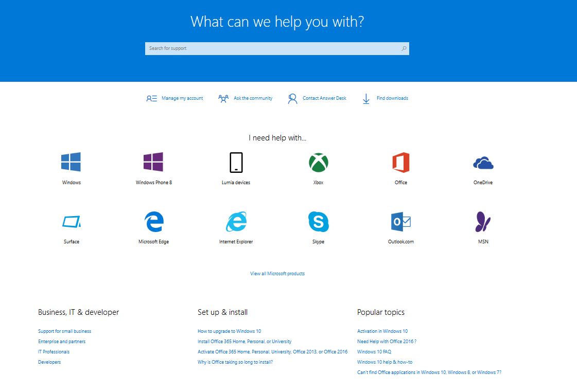This screenshot has width=577, height=392.
Task: Open Skype support icon
Action: tap(319, 221)
